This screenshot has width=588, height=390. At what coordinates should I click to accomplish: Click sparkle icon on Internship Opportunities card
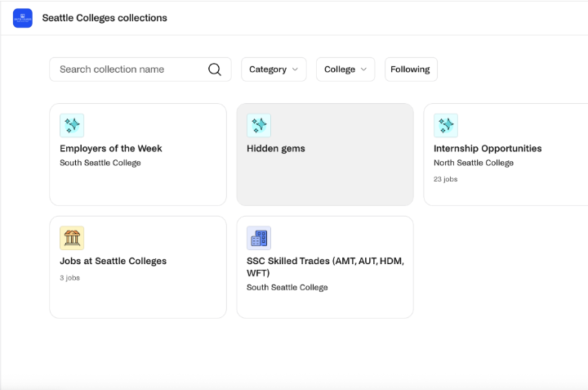pyautogui.click(x=446, y=125)
